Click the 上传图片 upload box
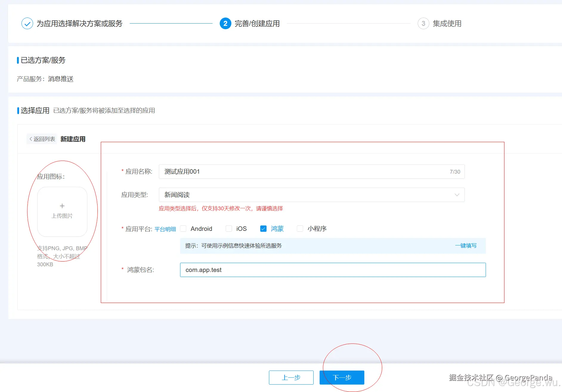This screenshot has width=562, height=392. click(62, 212)
